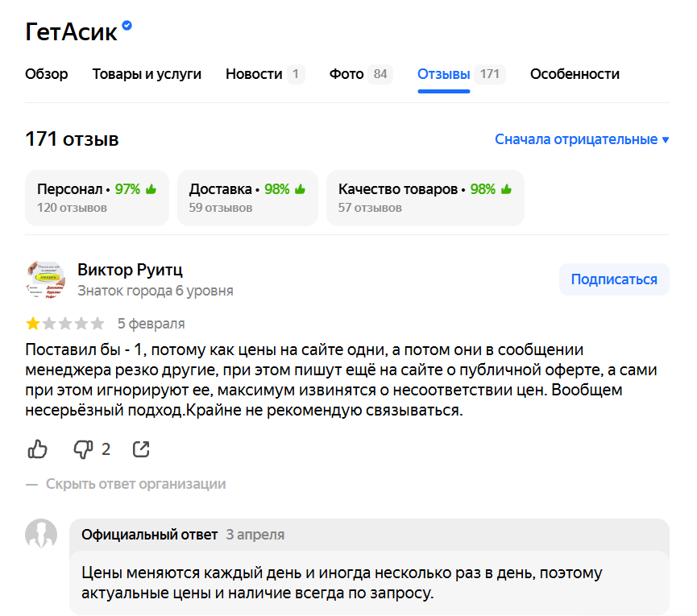Click the review date 5 февраля
Screen dimensions: 697x616
(x=151, y=324)
